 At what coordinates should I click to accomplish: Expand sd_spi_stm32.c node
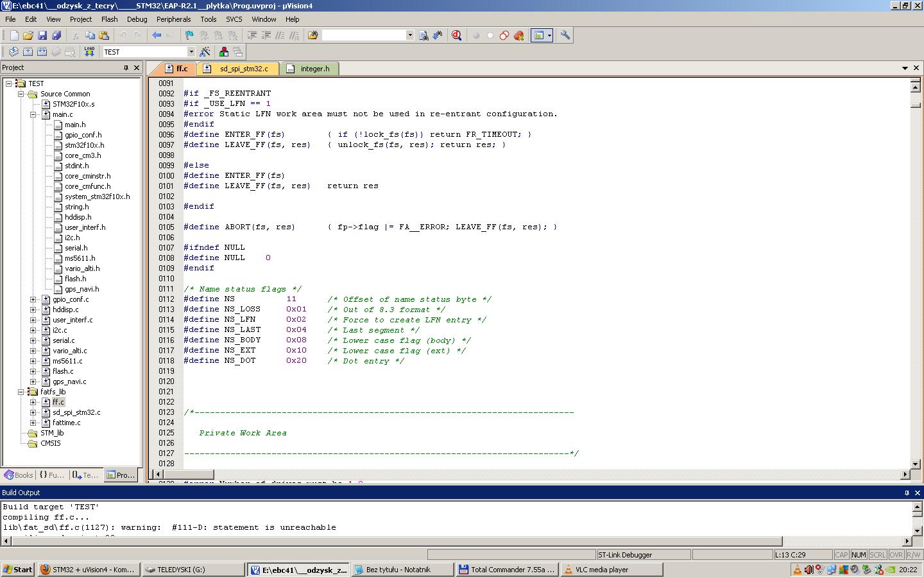[33, 412]
